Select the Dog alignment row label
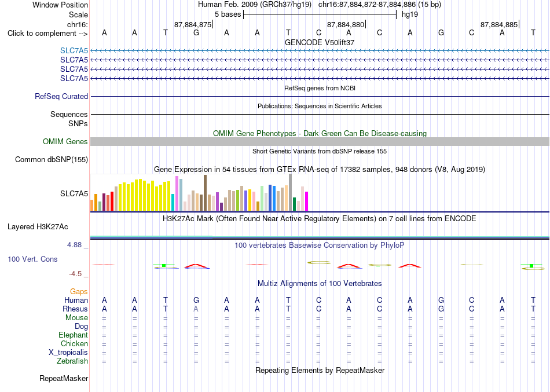The width and height of the screenshot is (550, 392). [x=82, y=327]
